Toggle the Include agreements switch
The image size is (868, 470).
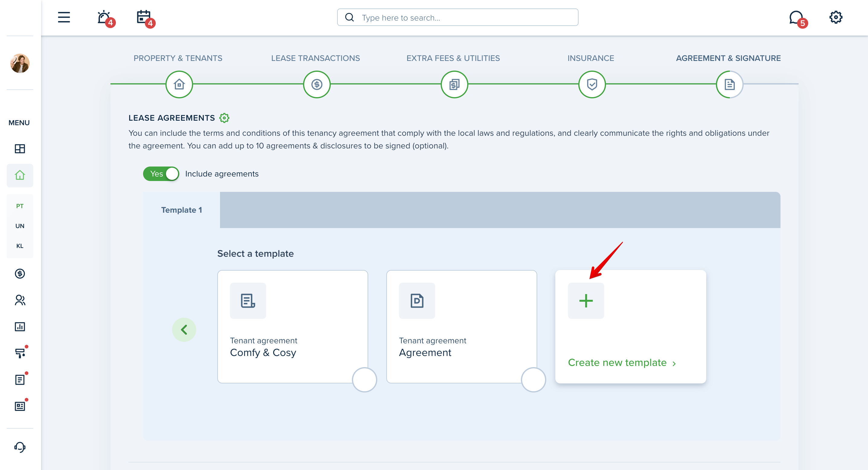pyautogui.click(x=161, y=174)
